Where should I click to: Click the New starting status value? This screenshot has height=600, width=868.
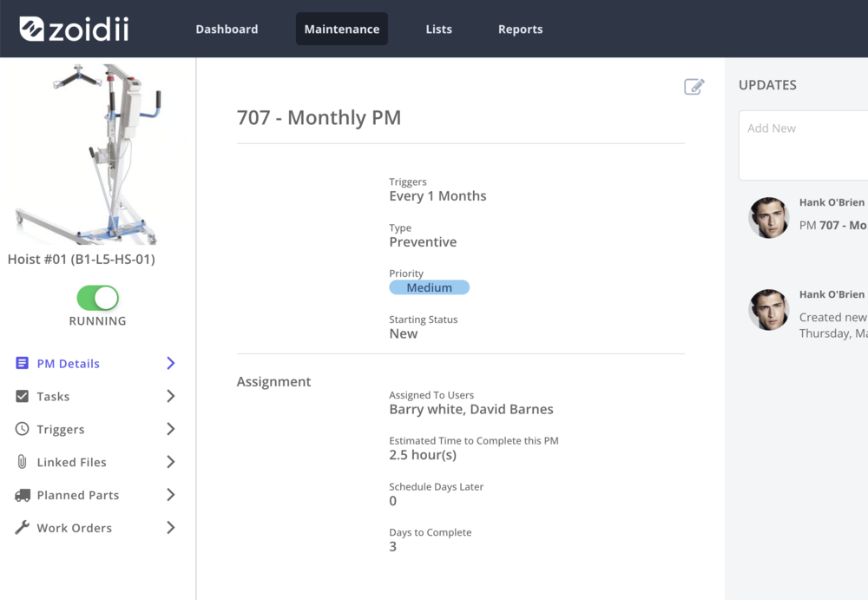403,333
